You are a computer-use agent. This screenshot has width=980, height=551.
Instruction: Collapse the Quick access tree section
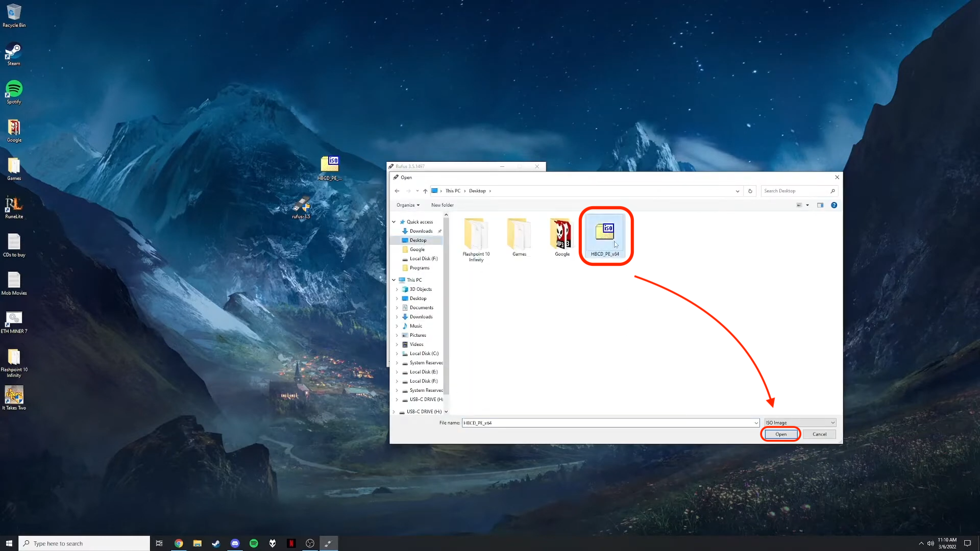394,222
